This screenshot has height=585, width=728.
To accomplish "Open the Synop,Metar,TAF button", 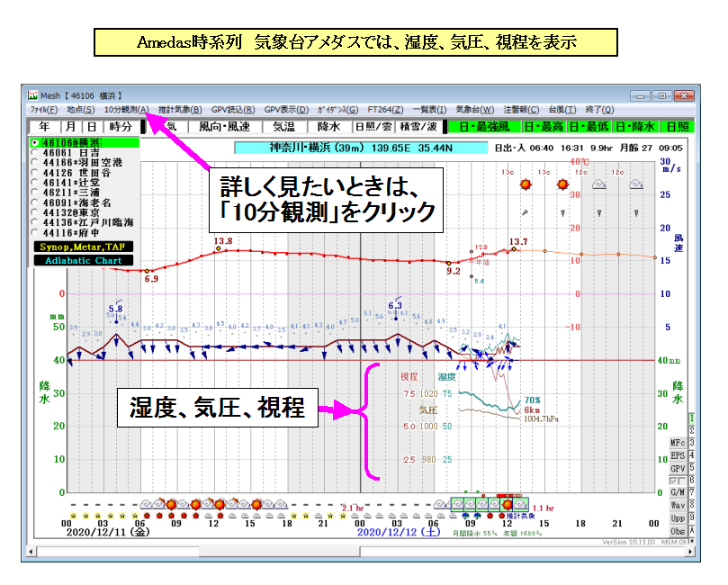I will pos(84,247).
